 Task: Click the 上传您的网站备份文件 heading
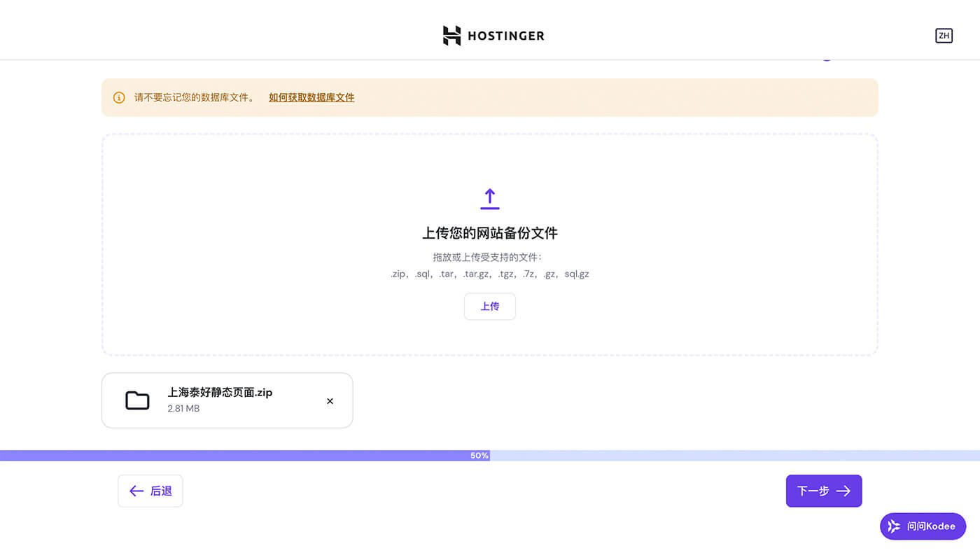489,233
